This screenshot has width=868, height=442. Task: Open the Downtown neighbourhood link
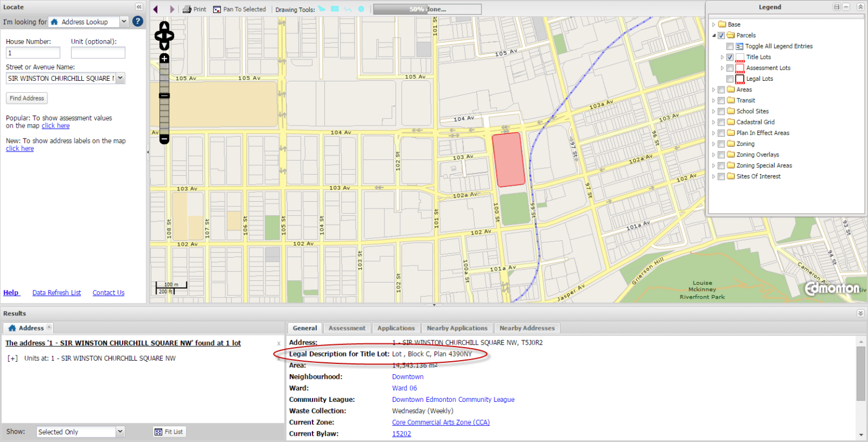click(x=406, y=376)
